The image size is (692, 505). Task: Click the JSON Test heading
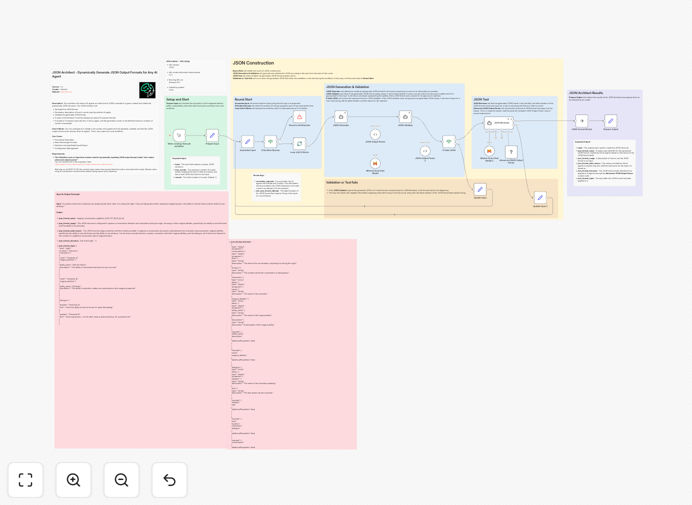tap(481, 100)
